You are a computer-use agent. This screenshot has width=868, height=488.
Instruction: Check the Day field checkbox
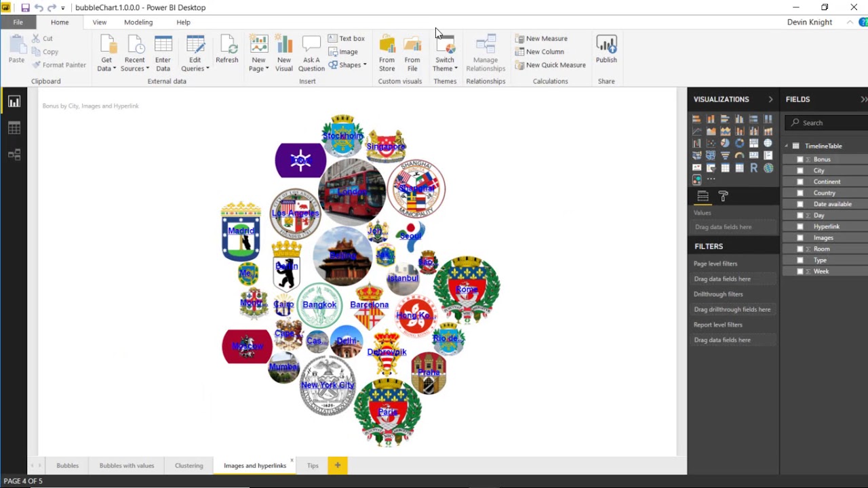click(800, 216)
